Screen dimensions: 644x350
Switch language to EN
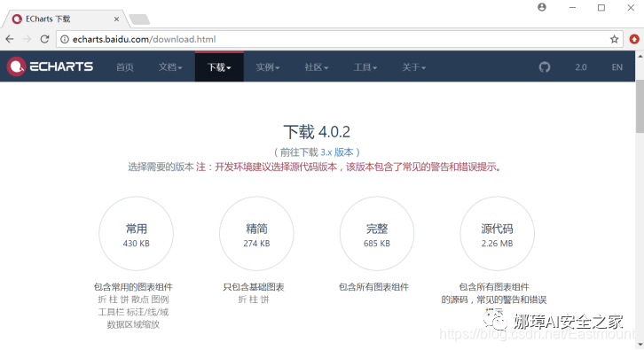pos(617,66)
